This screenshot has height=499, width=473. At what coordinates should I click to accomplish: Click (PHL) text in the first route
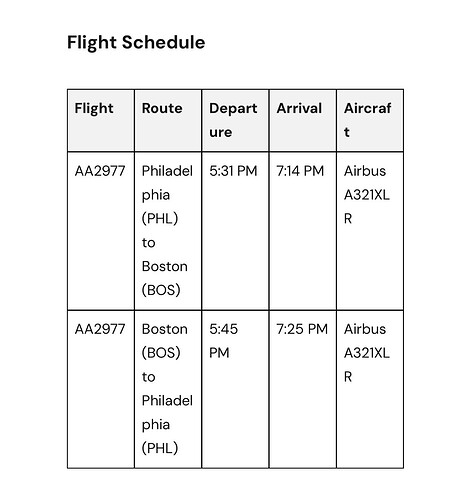pyautogui.click(x=160, y=219)
